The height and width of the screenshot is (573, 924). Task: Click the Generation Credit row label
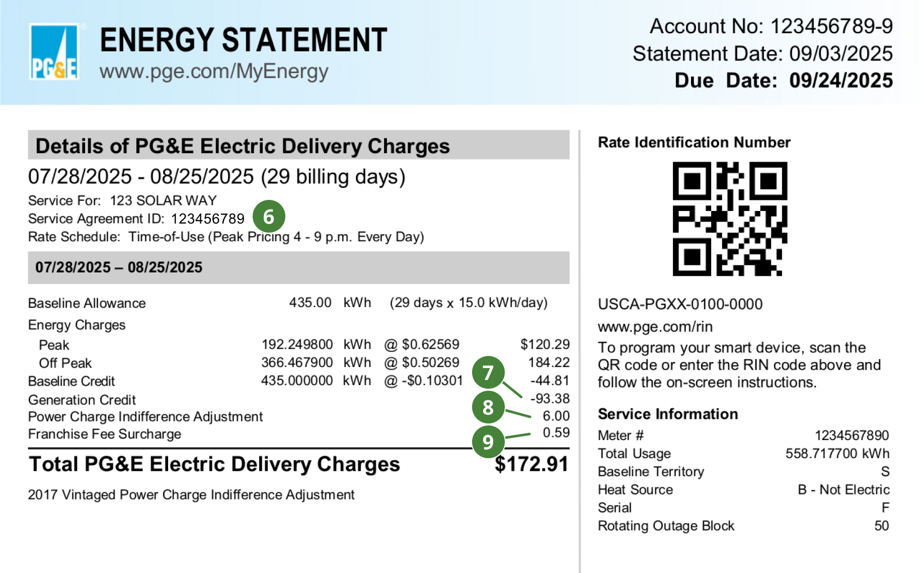(82, 400)
